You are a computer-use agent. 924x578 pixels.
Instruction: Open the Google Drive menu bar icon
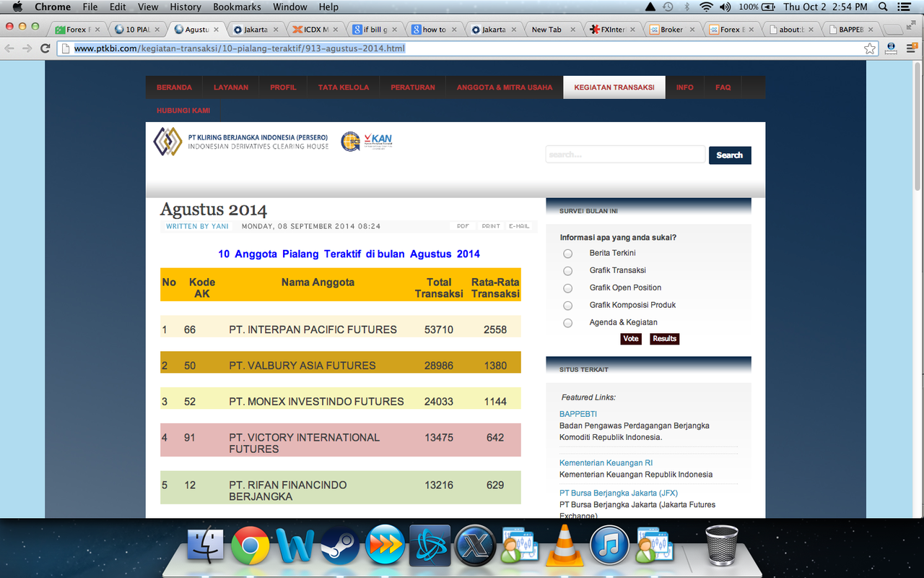(x=650, y=7)
